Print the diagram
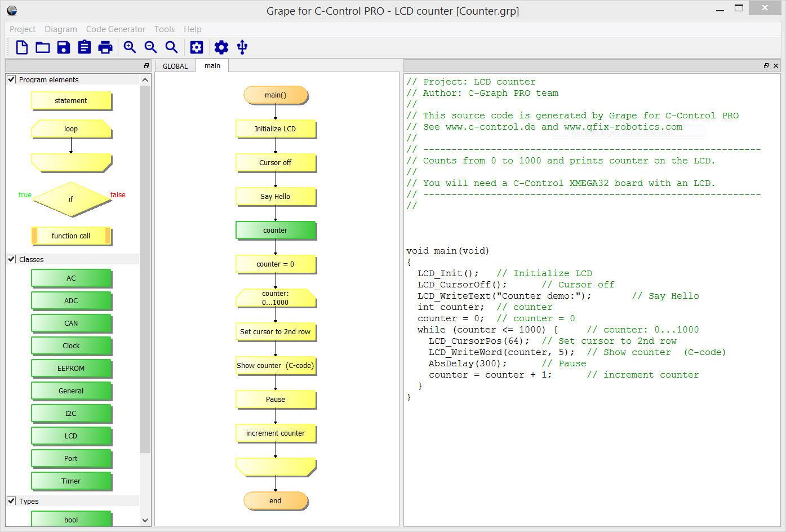Image resolution: width=786 pixels, height=532 pixels. 105,47
